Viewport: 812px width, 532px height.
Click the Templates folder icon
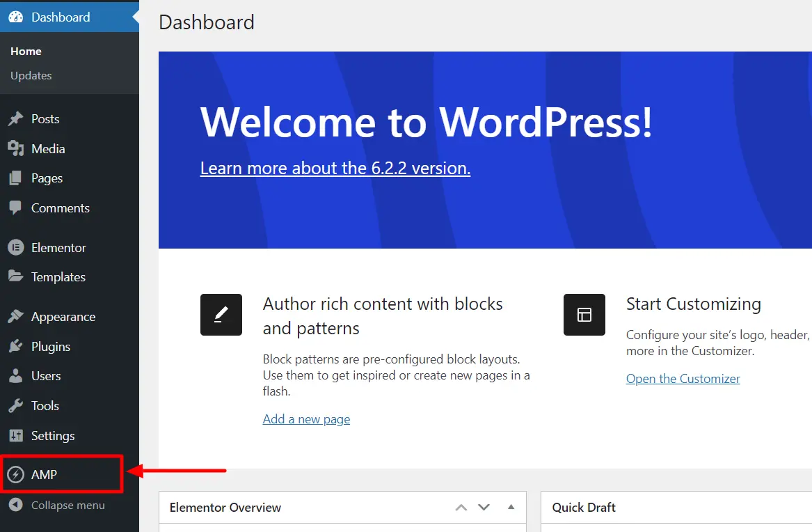(16, 276)
